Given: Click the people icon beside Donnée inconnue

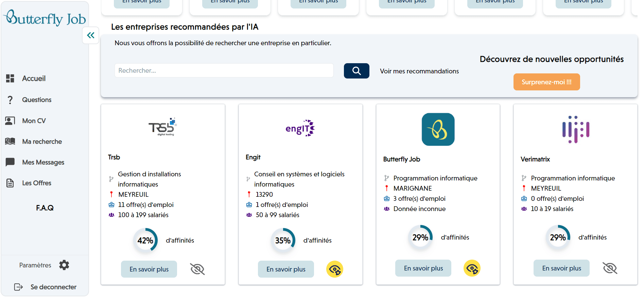Looking at the screenshot, I should [x=387, y=209].
